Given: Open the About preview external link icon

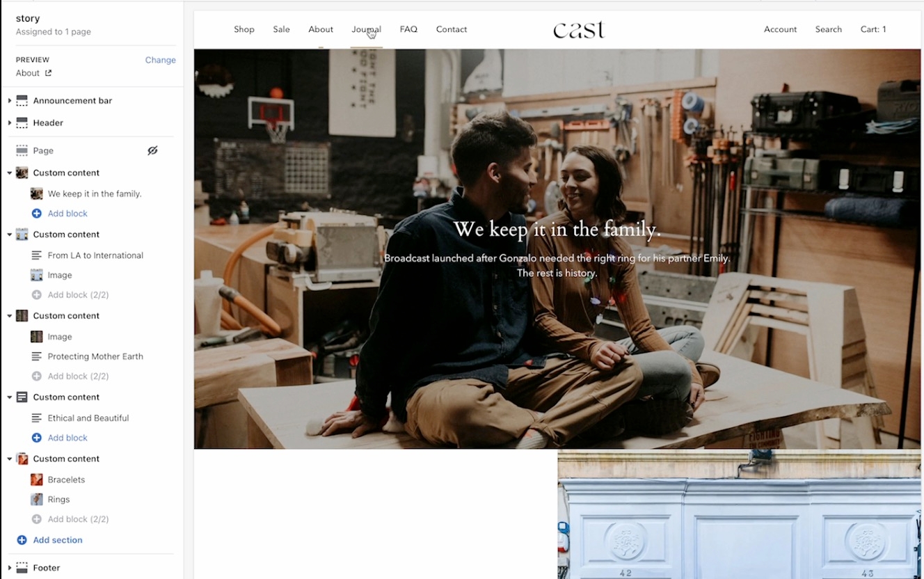Looking at the screenshot, I should [48, 73].
